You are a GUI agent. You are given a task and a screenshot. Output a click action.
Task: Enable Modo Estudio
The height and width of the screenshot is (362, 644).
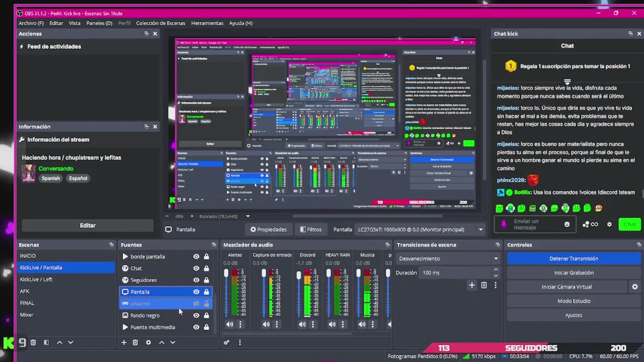point(574,301)
